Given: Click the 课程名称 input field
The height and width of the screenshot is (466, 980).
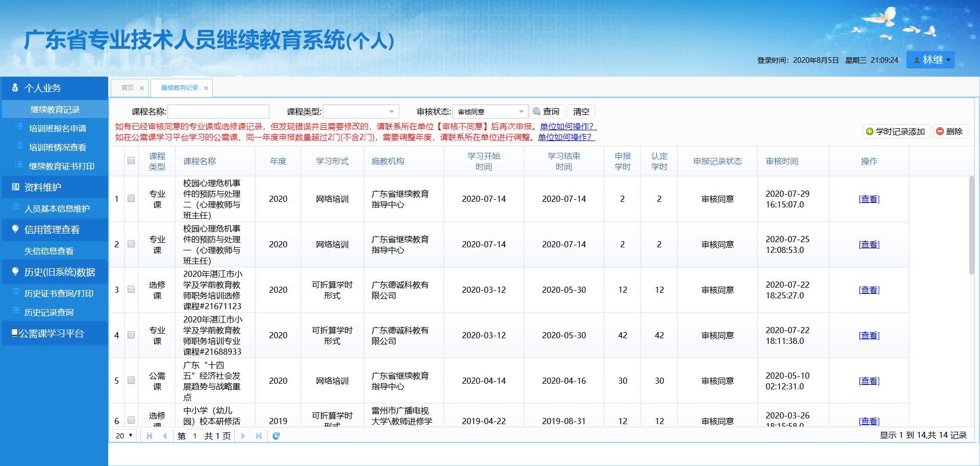Looking at the screenshot, I should pyautogui.click(x=218, y=111).
